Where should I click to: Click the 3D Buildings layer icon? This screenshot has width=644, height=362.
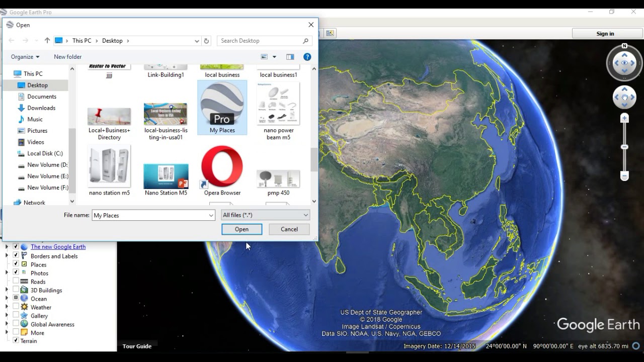click(24, 290)
